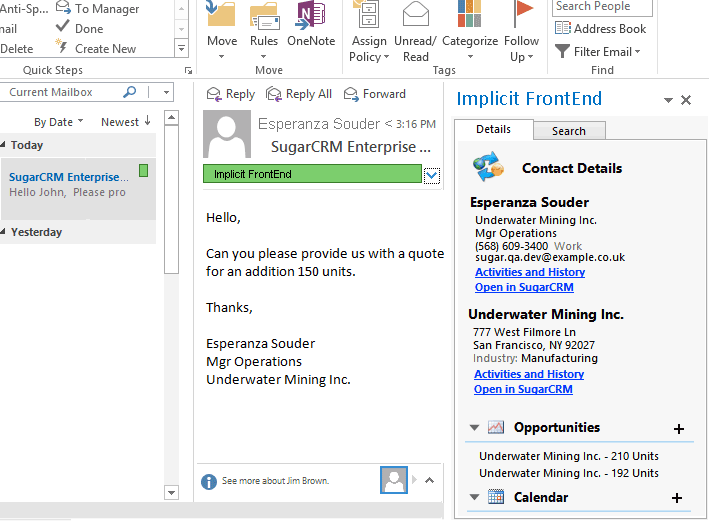The height and width of the screenshot is (521, 709).
Task: Open the search scope dropdown arrow
Action: [166, 92]
